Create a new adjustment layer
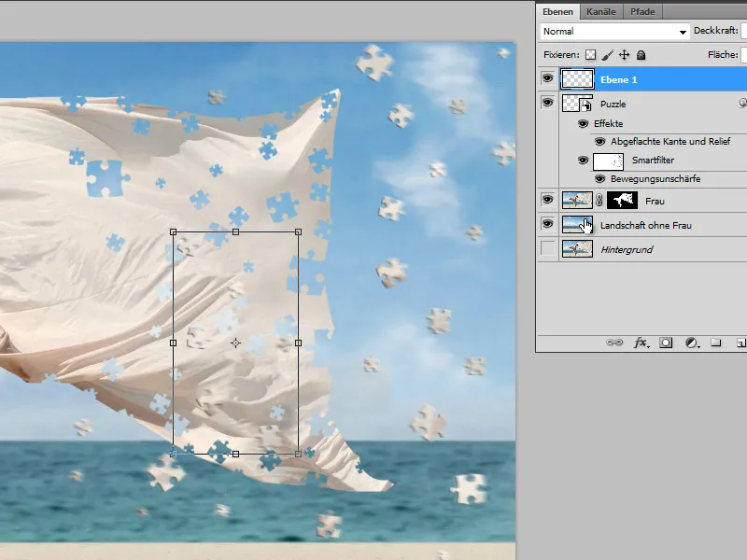The width and height of the screenshot is (747, 560). (692, 343)
